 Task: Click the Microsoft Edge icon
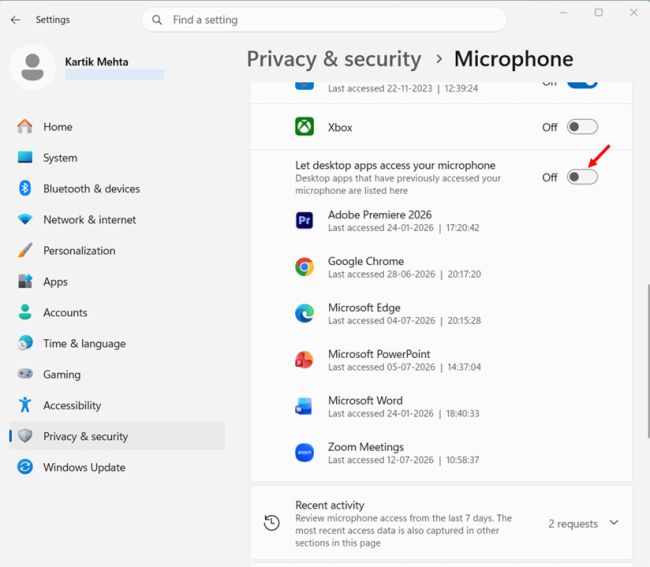[304, 313]
